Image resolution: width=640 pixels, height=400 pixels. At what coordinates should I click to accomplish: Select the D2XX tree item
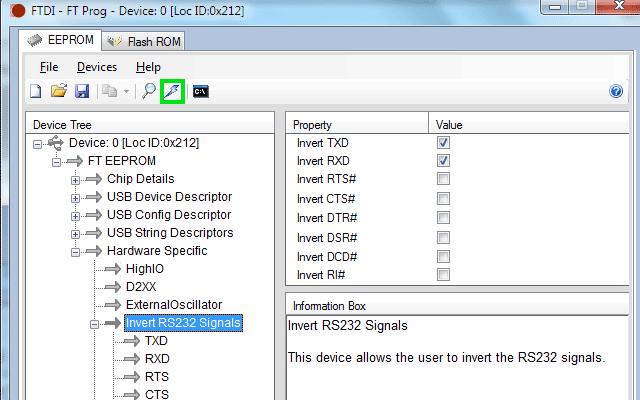140,287
